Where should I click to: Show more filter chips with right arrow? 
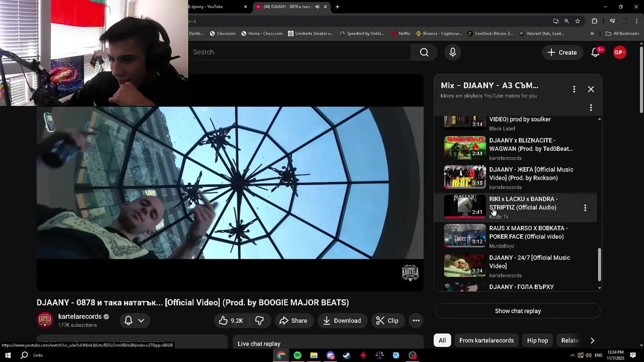592,340
